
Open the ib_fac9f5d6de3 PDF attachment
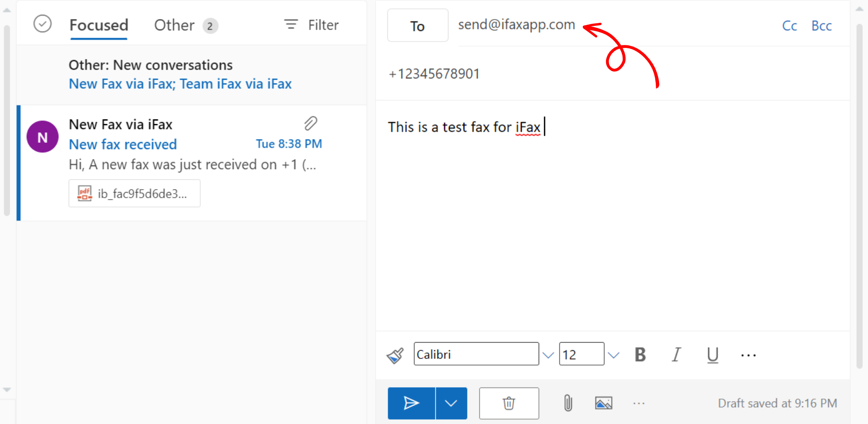[x=134, y=193]
